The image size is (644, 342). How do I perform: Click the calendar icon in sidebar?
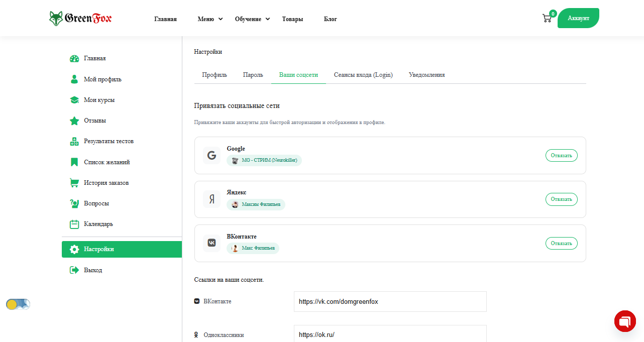point(74,224)
